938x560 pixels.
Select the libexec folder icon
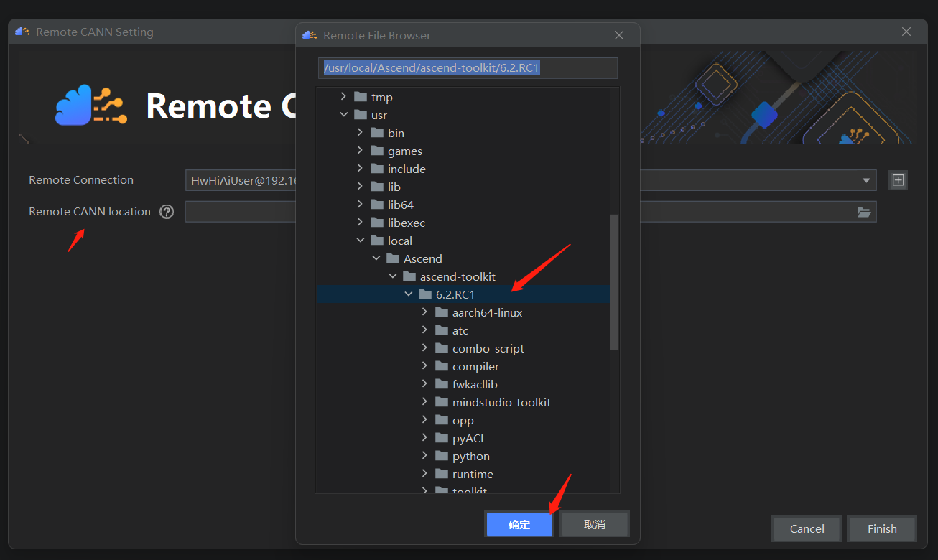(x=376, y=223)
